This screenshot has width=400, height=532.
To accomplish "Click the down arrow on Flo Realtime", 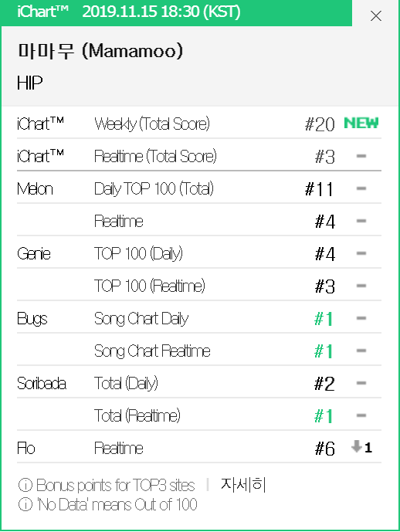I will tap(357, 447).
